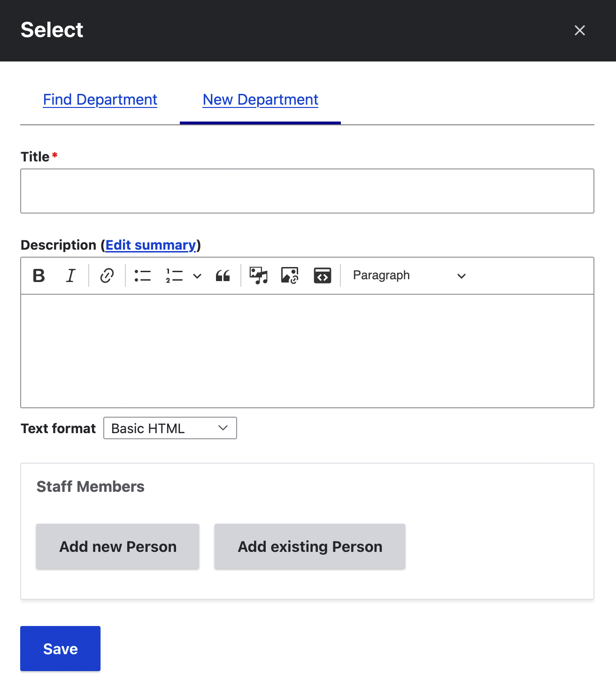Insert a numbered list
Screen dimensions: 616x695
point(174,275)
